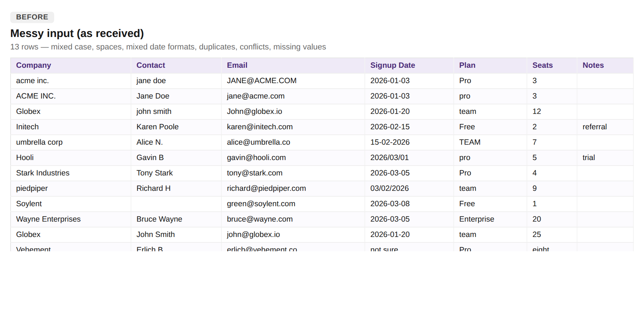Image resolution: width=644 pixels, height=315 pixels.
Task: Click the 2026-02-15 signup date cell
Action: 409,127
